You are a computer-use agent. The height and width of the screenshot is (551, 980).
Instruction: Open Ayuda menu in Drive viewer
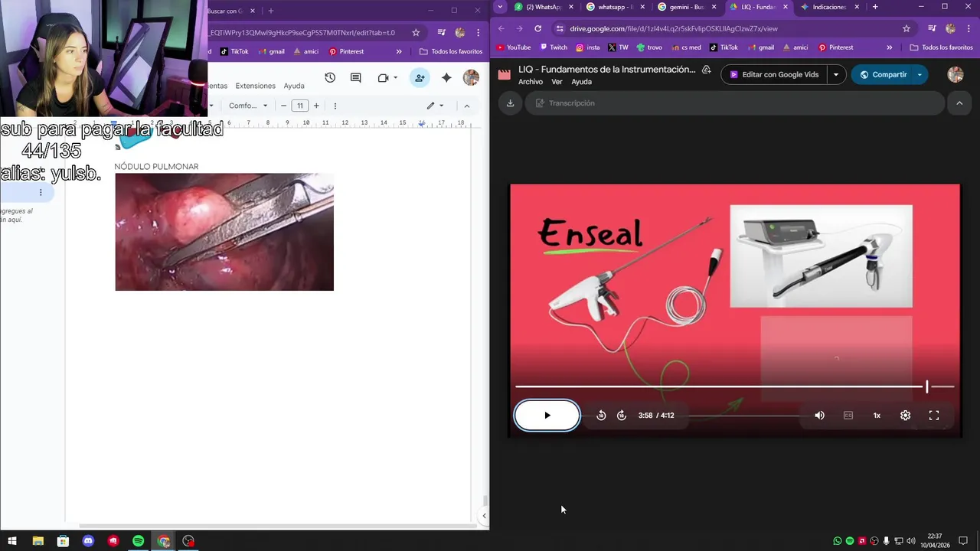[582, 82]
